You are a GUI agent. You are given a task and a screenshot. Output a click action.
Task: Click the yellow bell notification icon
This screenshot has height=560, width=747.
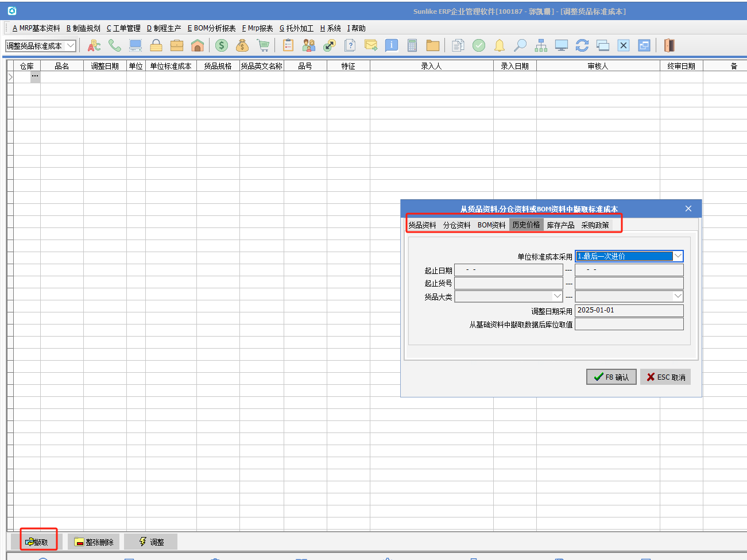500,45
